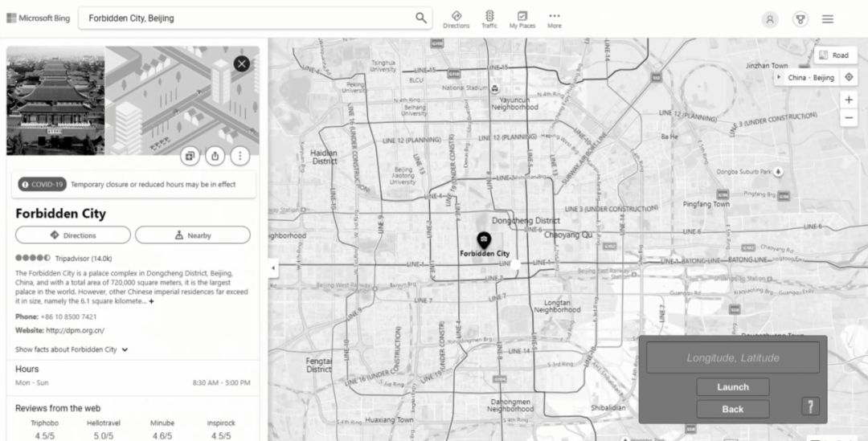Open the Road map style selector
The height and width of the screenshot is (441, 868).
point(835,55)
